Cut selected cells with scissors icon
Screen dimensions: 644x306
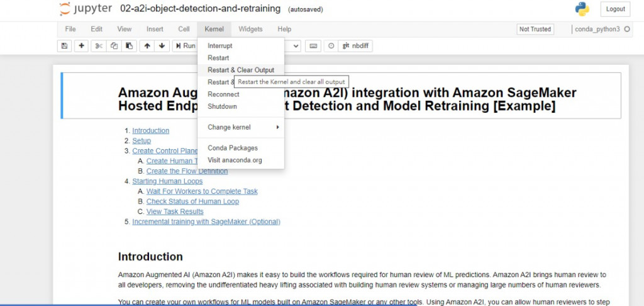99,46
